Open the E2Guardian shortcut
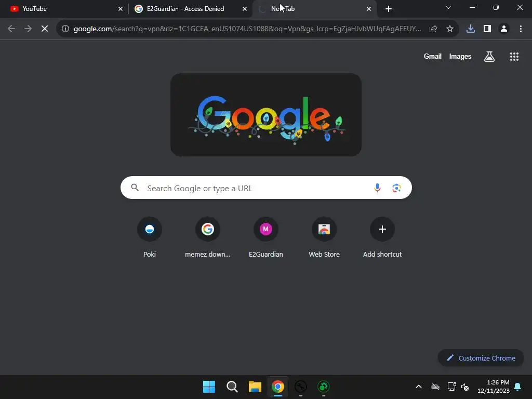 point(266,237)
